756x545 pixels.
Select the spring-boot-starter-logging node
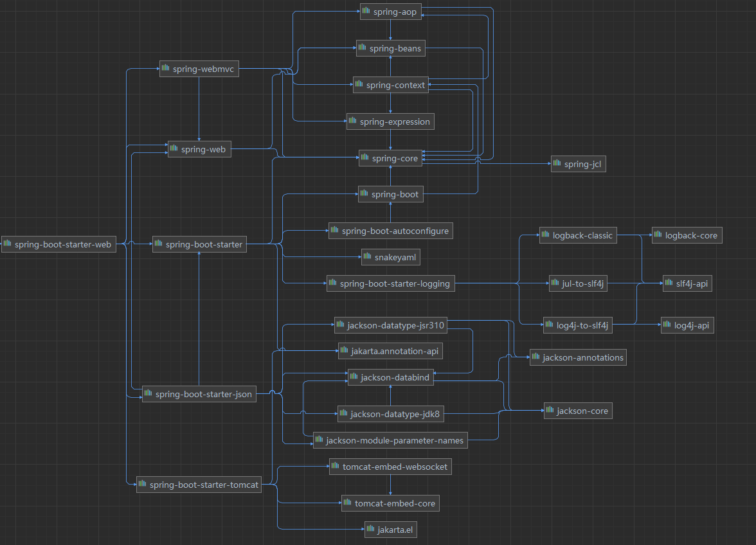coord(391,283)
